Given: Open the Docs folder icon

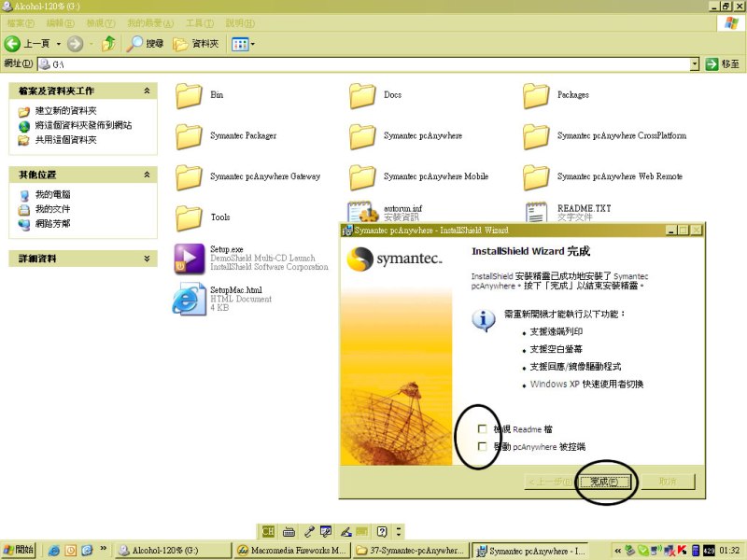Looking at the screenshot, I should pyautogui.click(x=362, y=96).
